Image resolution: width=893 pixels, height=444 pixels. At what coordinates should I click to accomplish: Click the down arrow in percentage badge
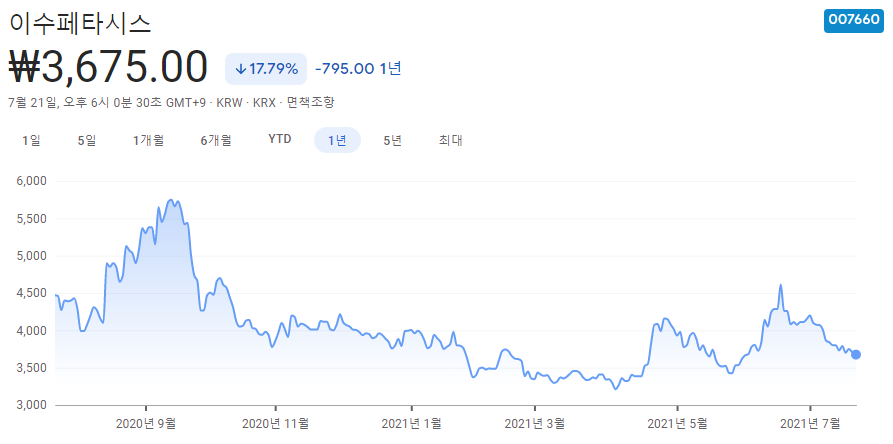240,69
